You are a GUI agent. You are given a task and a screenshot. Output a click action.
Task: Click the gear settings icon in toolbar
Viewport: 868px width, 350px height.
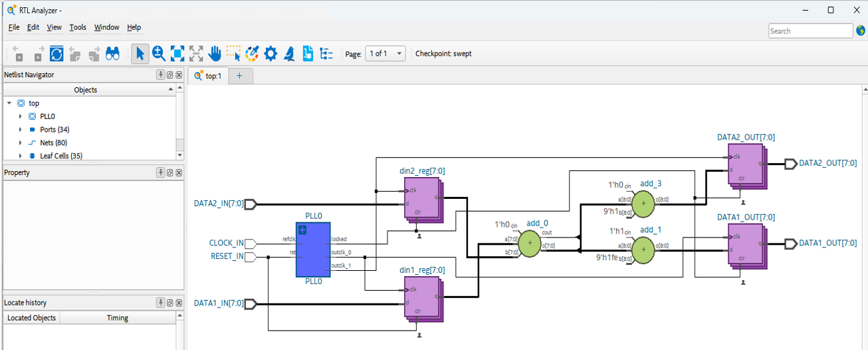[271, 54]
